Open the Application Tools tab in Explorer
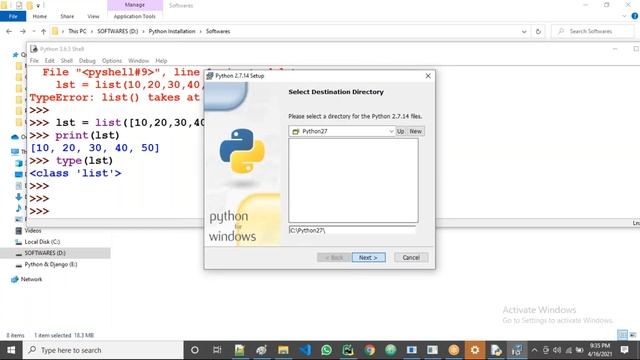 pos(134,16)
